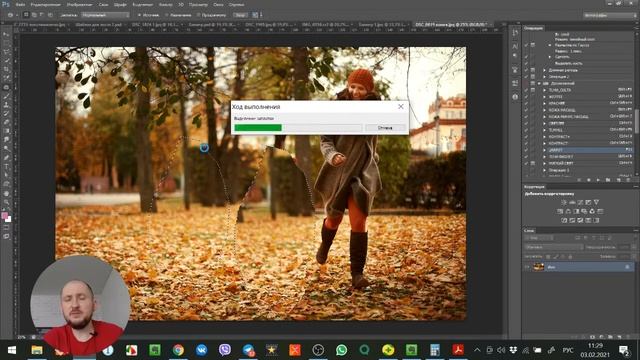Create a new layer in Layers panel
This screenshot has width=640, height=360.
[x=619, y=337]
